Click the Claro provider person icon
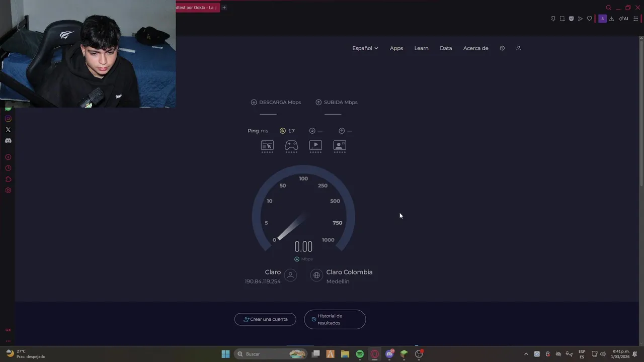This screenshot has width=644, height=362. point(290,275)
